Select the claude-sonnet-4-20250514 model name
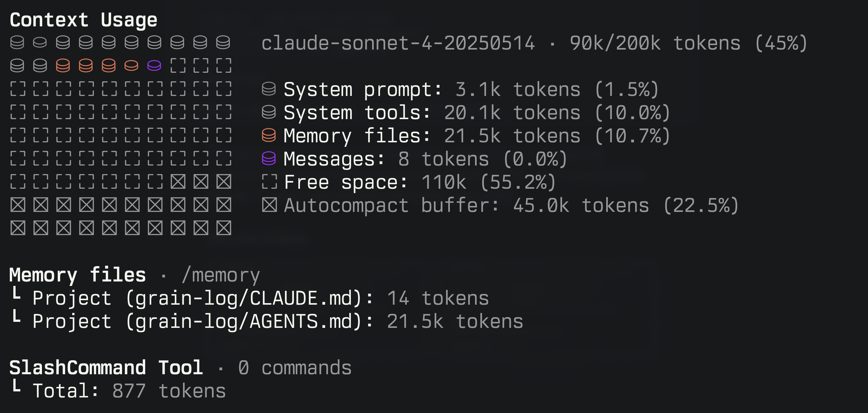The width and height of the screenshot is (868, 413). tap(398, 43)
